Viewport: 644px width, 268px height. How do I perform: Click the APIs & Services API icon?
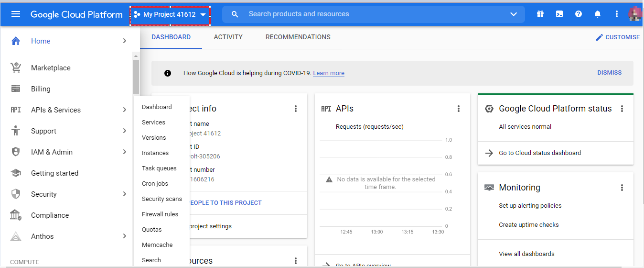pyautogui.click(x=16, y=110)
